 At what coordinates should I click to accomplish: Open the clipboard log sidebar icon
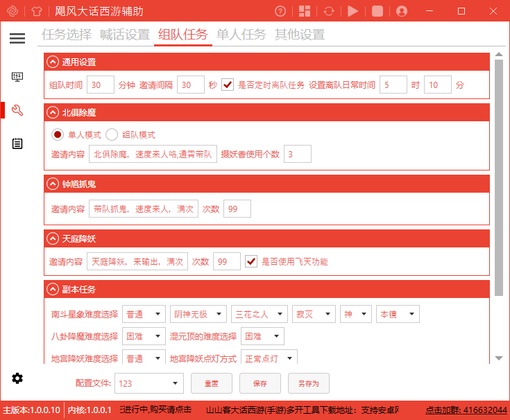[17, 143]
